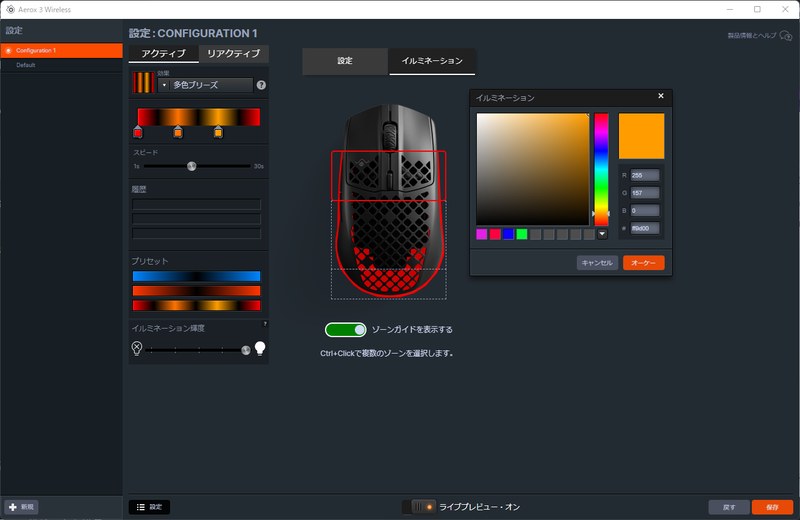Apply the orange-red gradient preset
Image resolution: width=800 pixels, height=520 pixels.
pyautogui.click(x=196, y=291)
